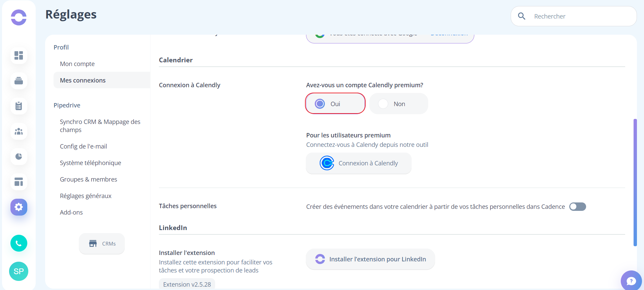Image resolution: width=644 pixels, height=290 pixels.
Task: Open Réglages généraux
Action: click(86, 196)
